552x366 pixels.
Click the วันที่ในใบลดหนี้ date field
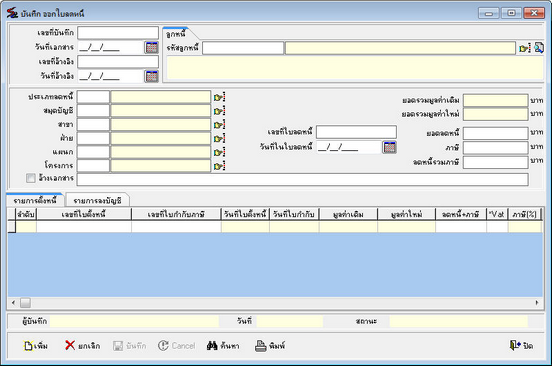coord(349,147)
